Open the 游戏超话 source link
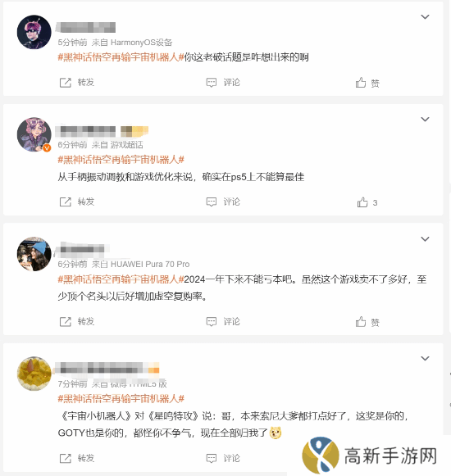 click(x=126, y=145)
